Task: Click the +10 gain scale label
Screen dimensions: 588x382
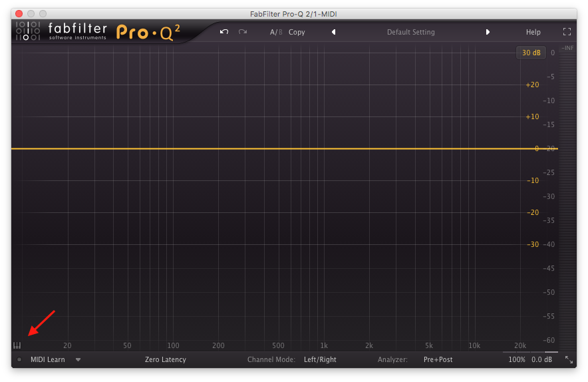Action: 532,116
